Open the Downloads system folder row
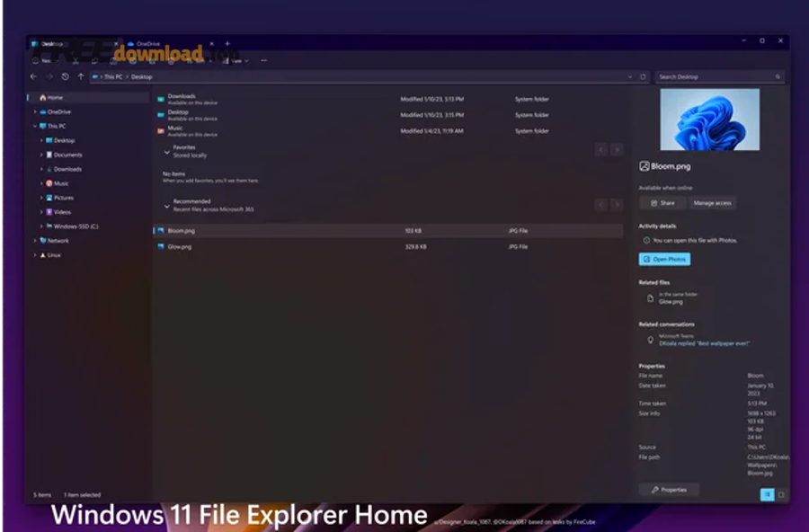 (x=389, y=99)
